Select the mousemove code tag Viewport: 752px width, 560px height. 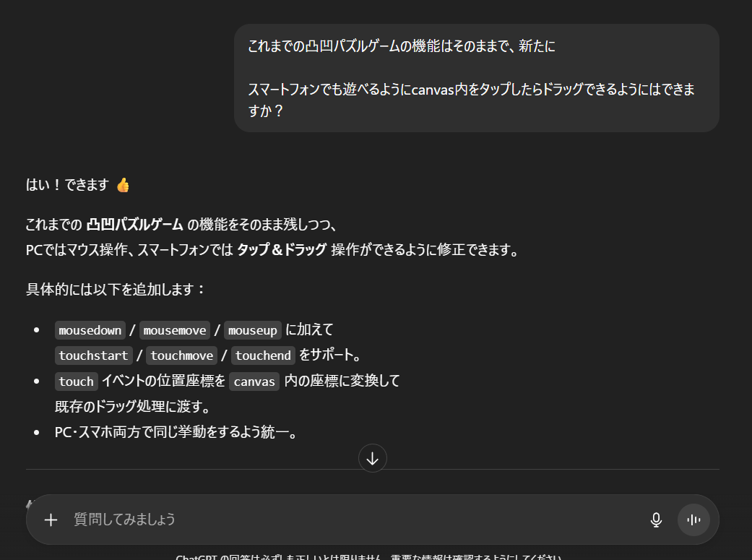pyautogui.click(x=175, y=330)
